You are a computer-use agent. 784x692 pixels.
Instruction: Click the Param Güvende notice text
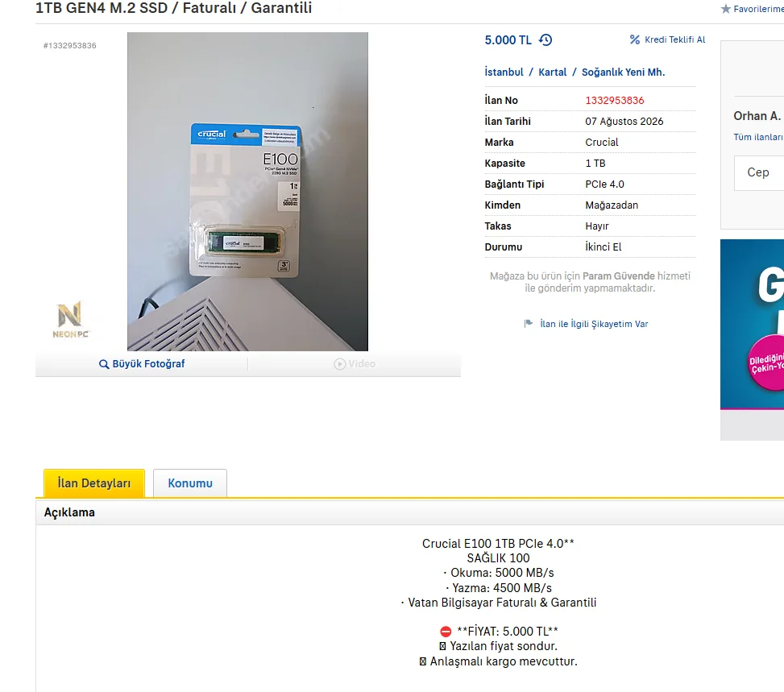(x=590, y=282)
